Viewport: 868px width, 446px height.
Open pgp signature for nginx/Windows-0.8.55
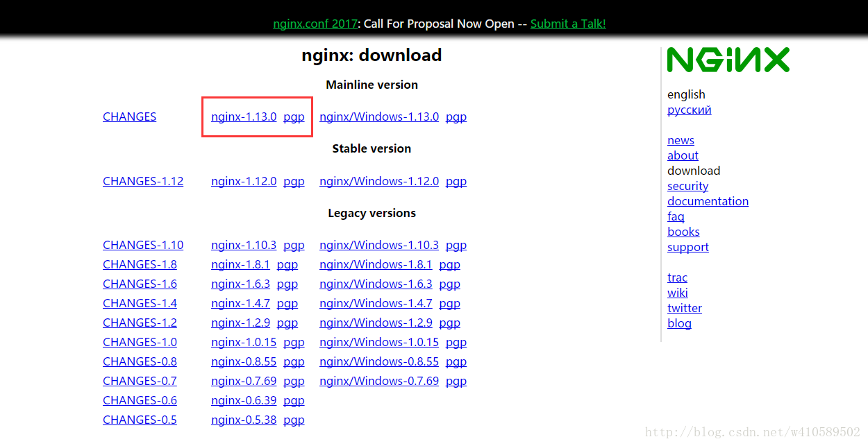(x=456, y=362)
